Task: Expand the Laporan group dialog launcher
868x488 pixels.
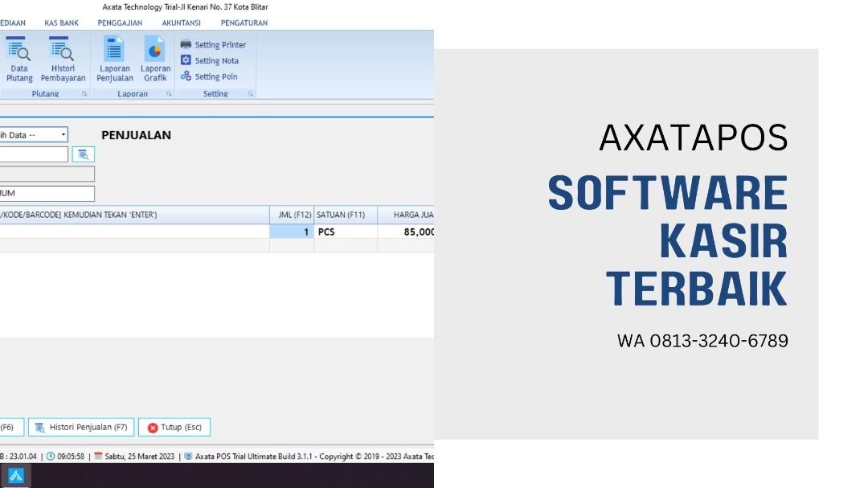Action: point(169,94)
